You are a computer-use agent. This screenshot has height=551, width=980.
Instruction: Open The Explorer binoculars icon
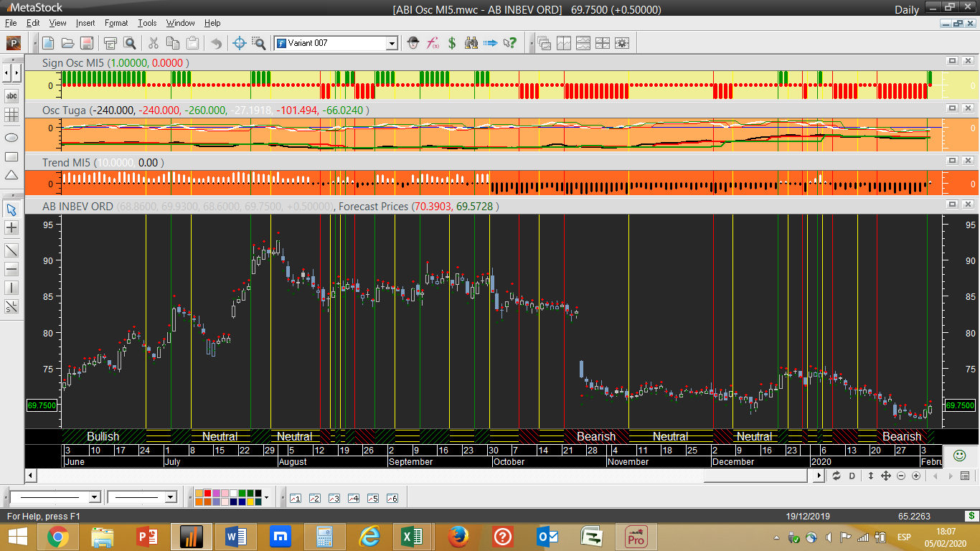(471, 43)
